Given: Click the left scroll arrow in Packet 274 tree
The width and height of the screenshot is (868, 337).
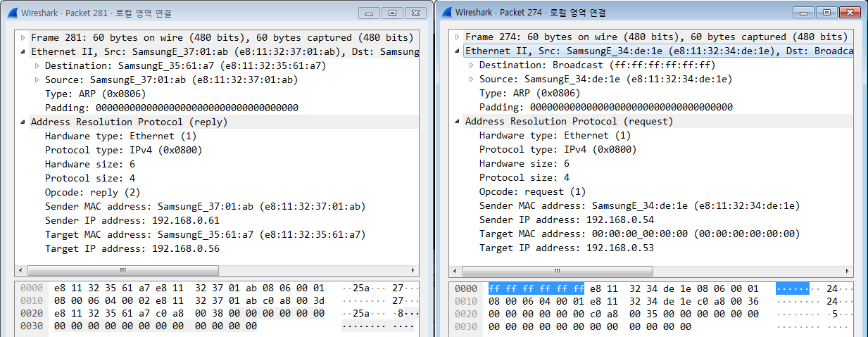Looking at the screenshot, I should click(455, 270).
